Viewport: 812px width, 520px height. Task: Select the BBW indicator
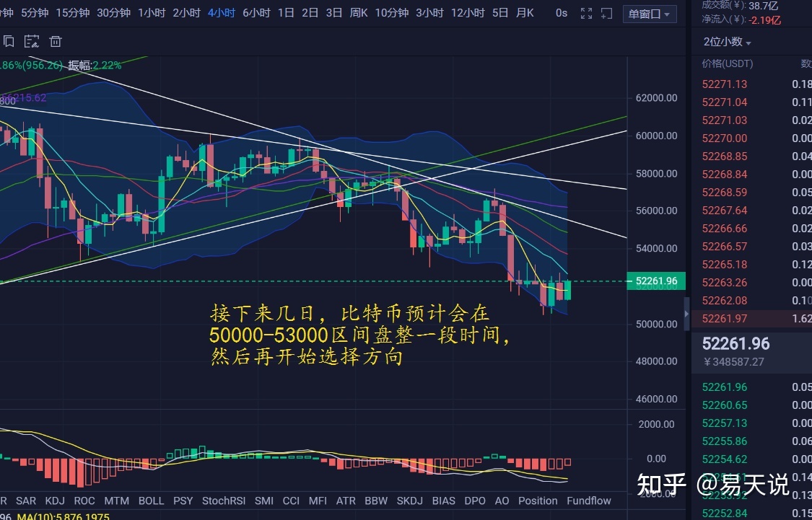pyautogui.click(x=376, y=501)
